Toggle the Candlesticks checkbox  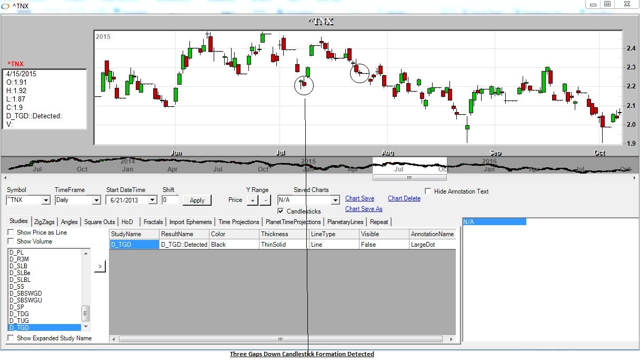[x=281, y=211]
